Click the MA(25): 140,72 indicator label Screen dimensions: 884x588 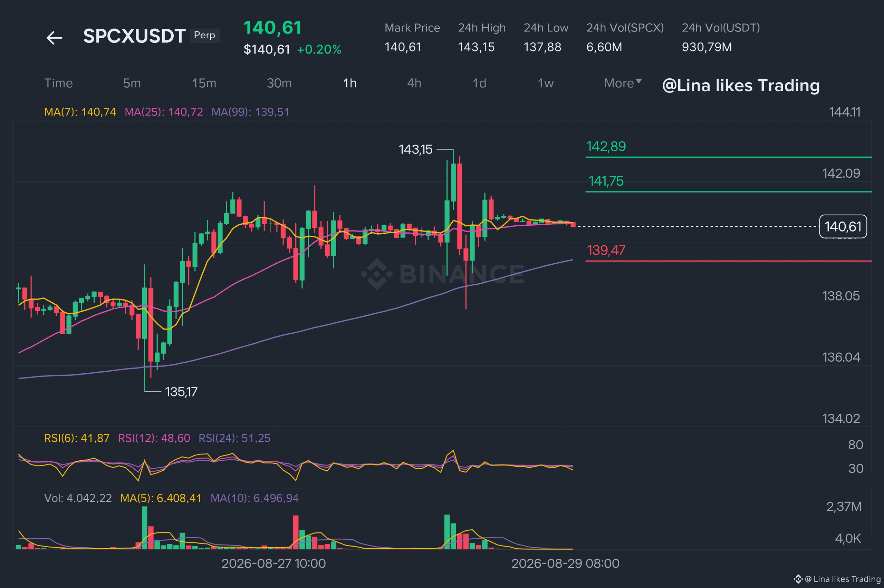click(x=164, y=112)
